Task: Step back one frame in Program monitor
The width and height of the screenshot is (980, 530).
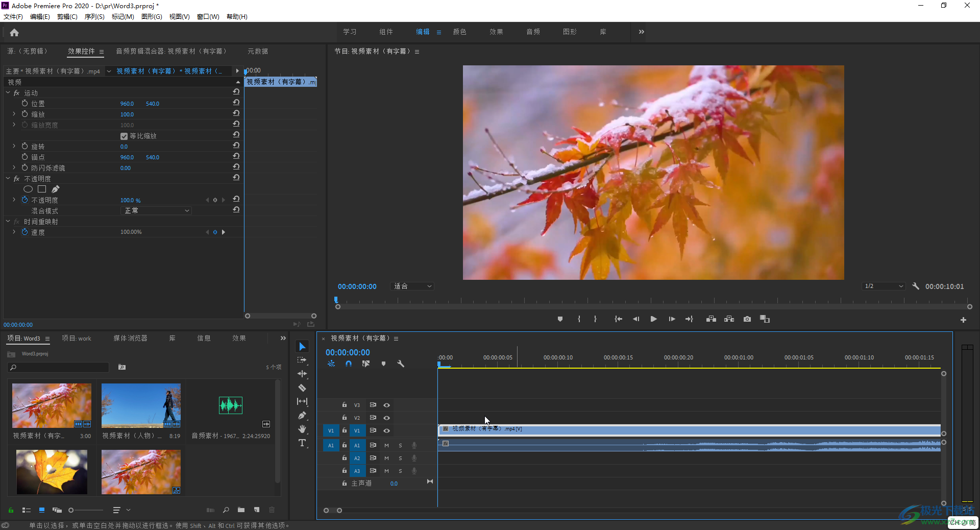Action: 635,319
